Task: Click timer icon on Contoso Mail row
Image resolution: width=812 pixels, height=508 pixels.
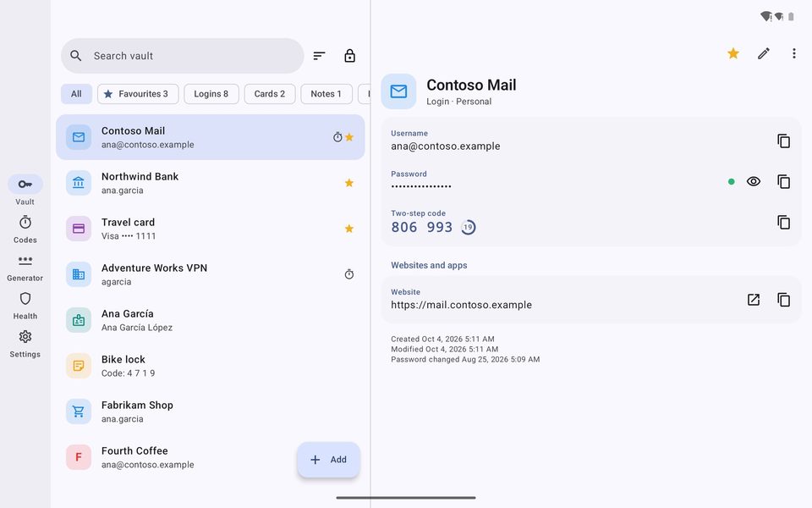Action: tap(337, 137)
